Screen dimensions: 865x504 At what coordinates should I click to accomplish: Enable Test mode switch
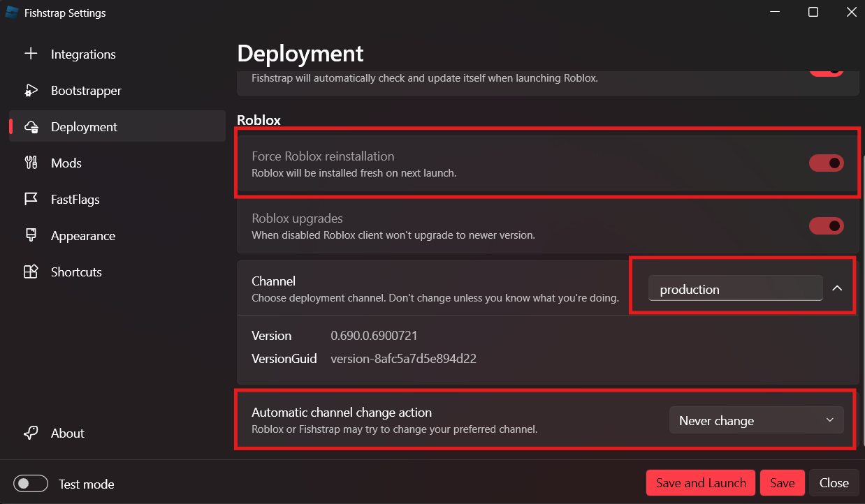coord(31,483)
